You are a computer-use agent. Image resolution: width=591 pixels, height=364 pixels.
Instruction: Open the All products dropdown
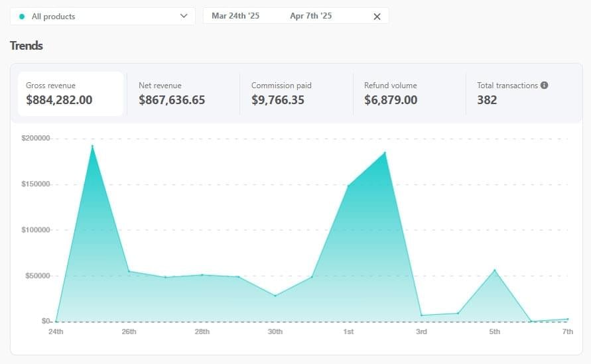pyautogui.click(x=103, y=17)
